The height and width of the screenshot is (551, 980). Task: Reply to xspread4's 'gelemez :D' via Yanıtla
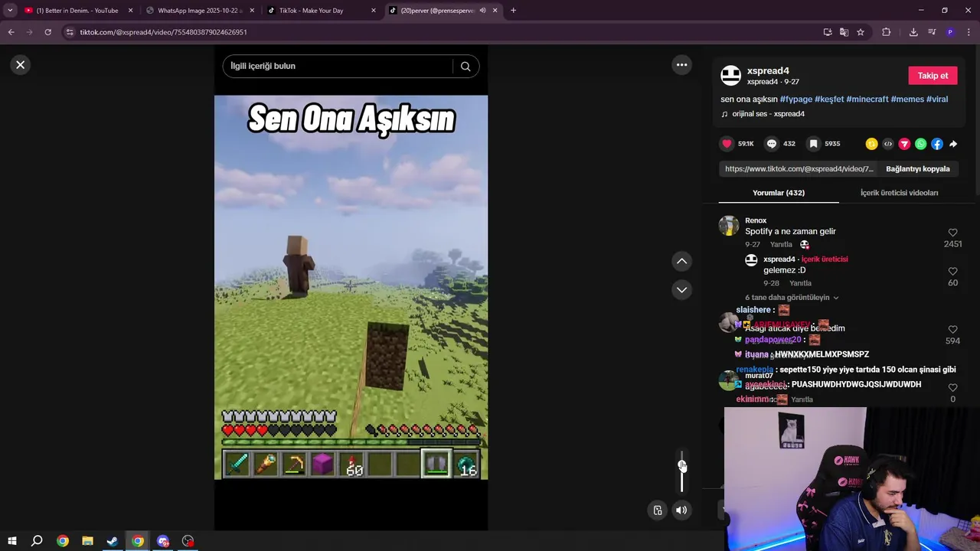(x=800, y=283)
